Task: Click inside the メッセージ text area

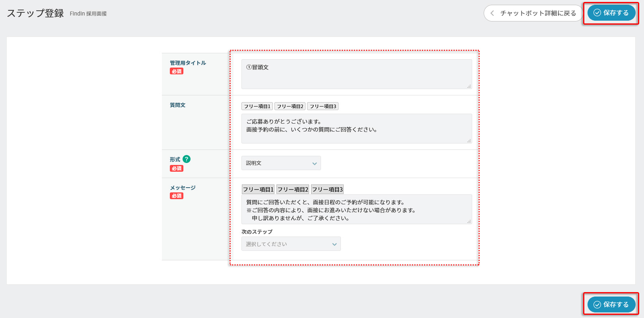Action: pos(356,209)
